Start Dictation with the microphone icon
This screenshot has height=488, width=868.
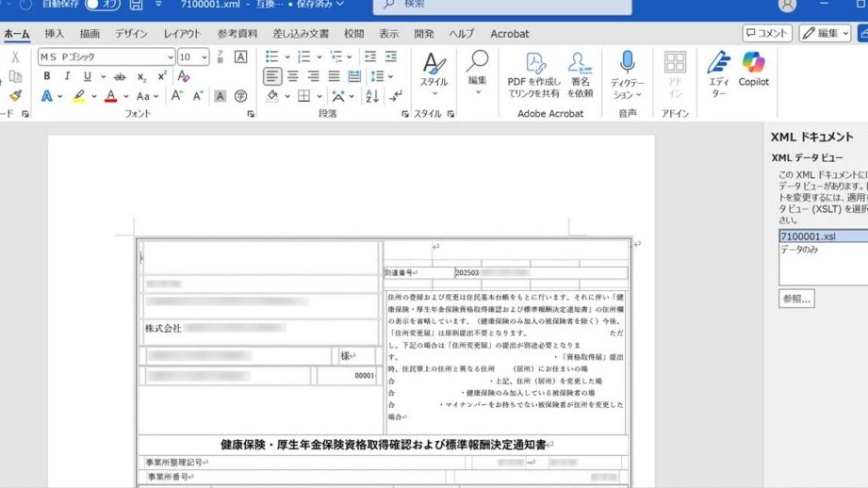(627, 70)
